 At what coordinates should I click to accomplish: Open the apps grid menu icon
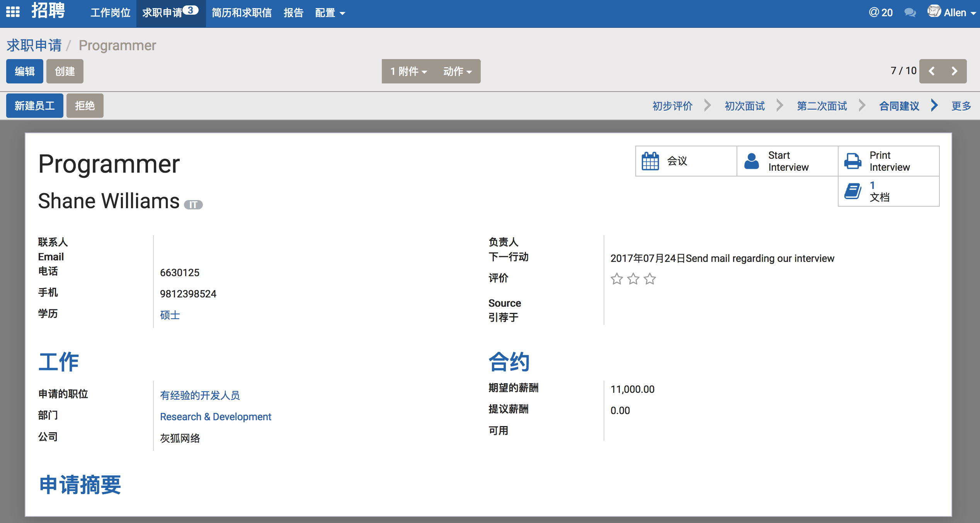13,12
